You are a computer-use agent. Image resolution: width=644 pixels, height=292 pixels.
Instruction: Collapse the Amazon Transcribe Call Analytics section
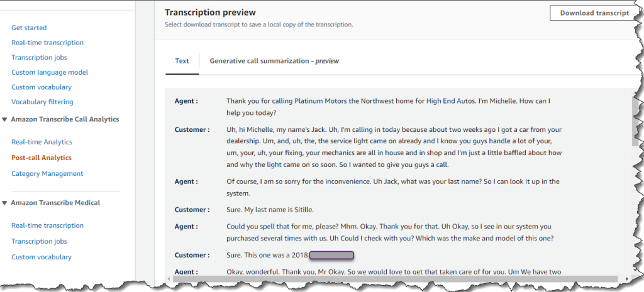[x=5, y=119]
